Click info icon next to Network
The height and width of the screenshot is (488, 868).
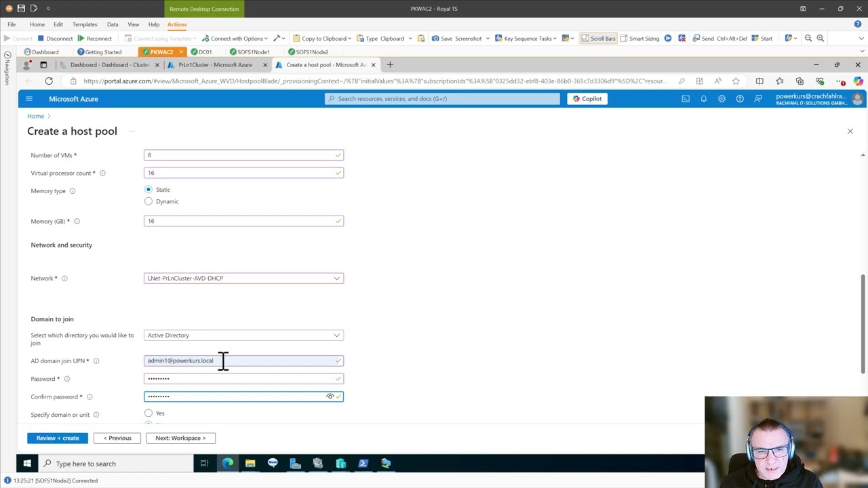[64, 278]
